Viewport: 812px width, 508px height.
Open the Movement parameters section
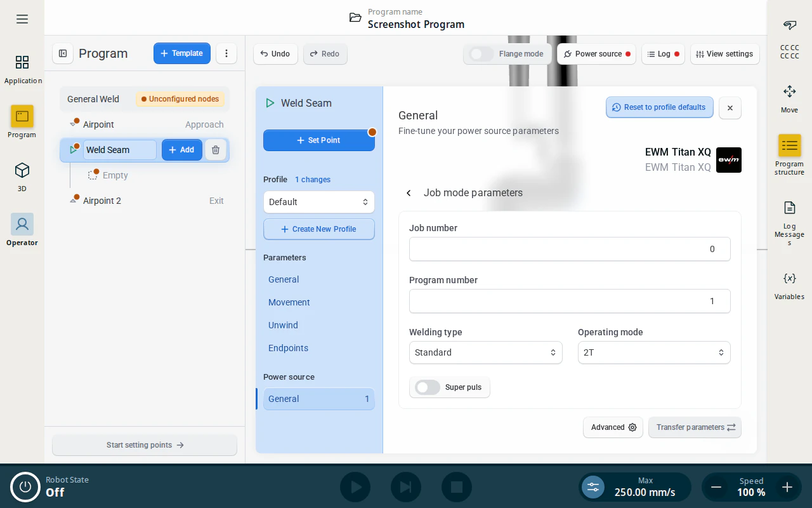[x=319, y=302]
